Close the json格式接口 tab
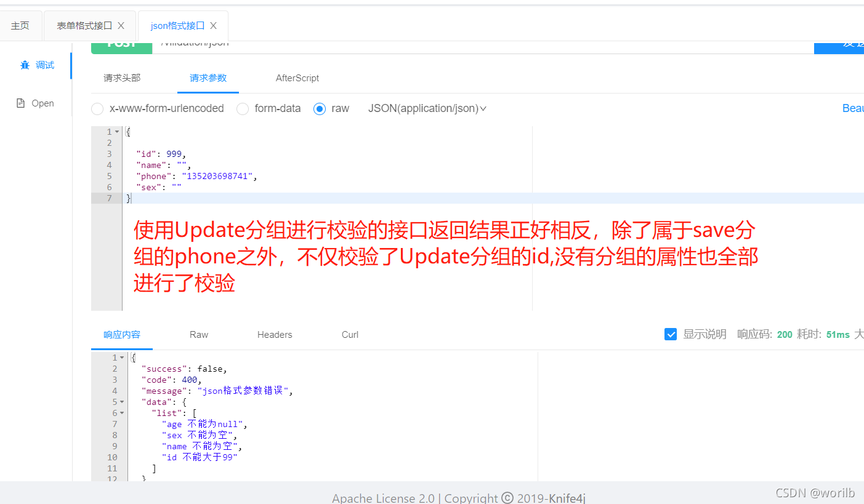Viewport: 864px width, 504px height. tap(214, 26)
